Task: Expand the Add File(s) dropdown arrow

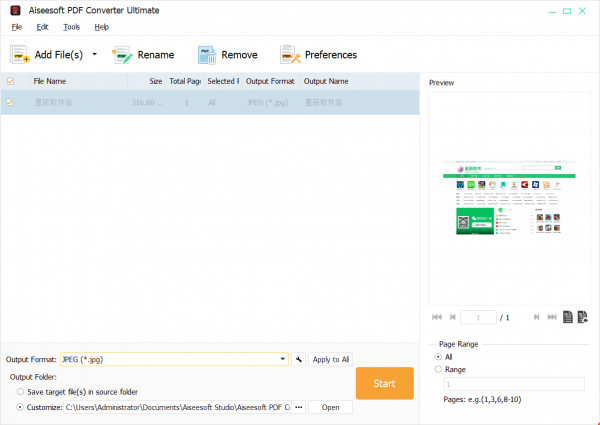Action: point(94,54)
